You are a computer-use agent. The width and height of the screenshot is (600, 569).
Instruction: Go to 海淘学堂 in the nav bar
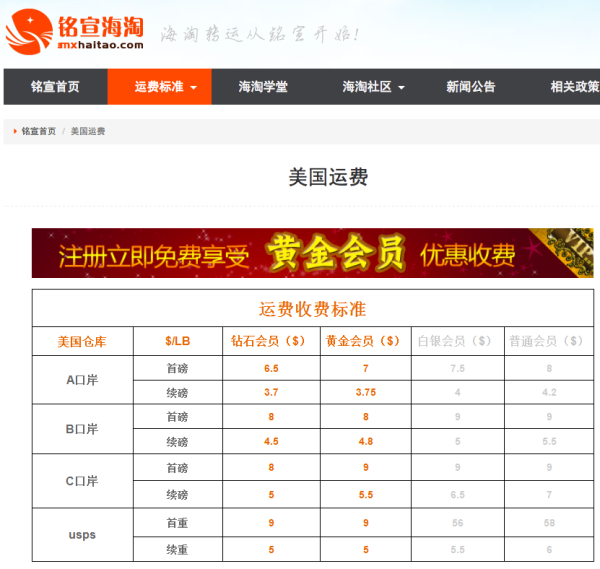click(263, 87)
